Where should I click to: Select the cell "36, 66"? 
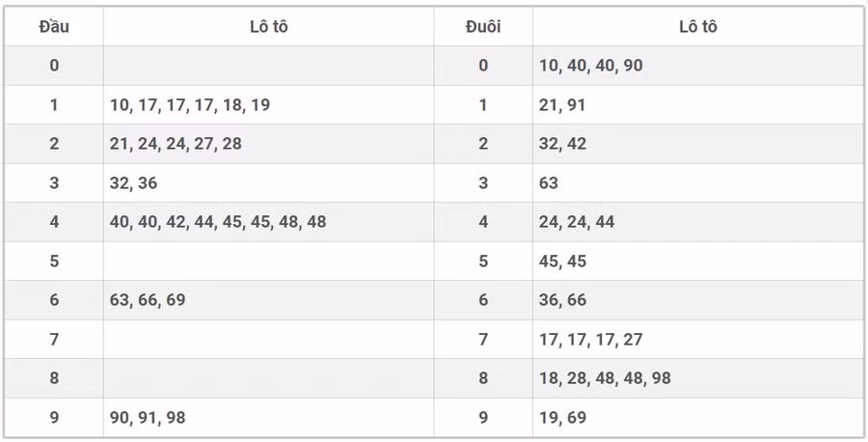[563, 300]
